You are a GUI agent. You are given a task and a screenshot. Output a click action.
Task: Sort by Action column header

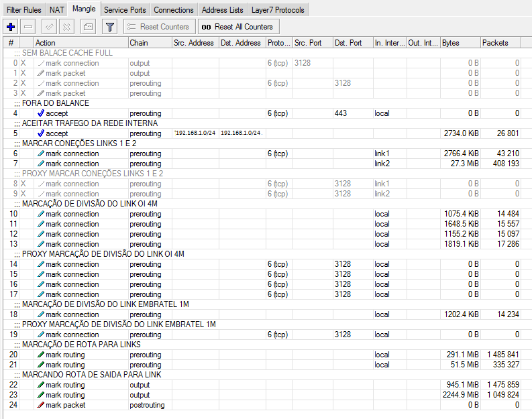[81, 43]
